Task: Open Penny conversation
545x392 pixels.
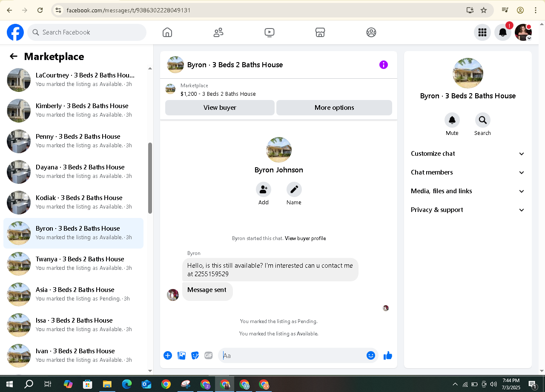Action: [73, 141]
